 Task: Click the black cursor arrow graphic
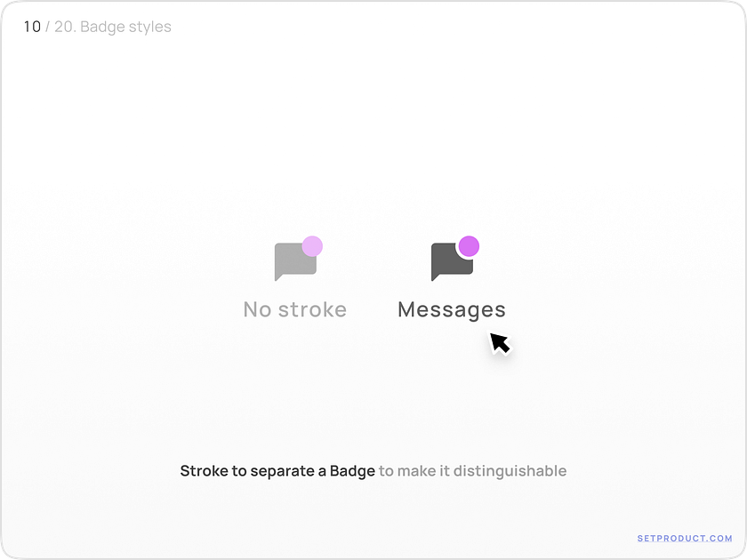point(500,343)
